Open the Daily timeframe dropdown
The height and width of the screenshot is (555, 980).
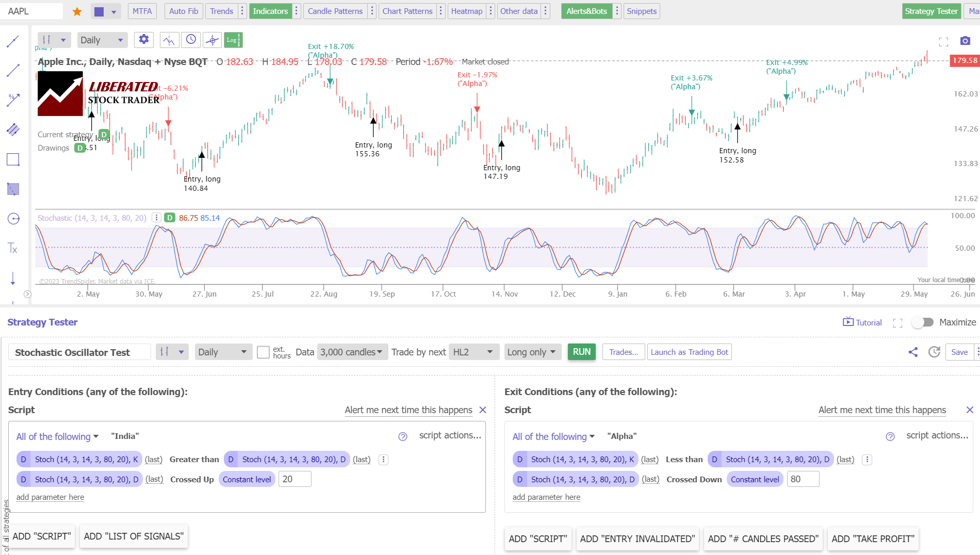tap(102, 40)
